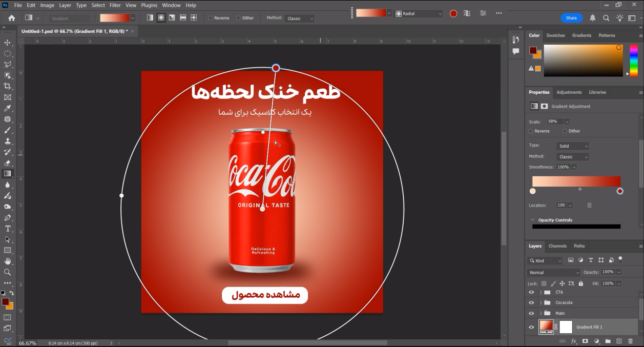Choose Reflected Gradient style icon

pyautogui.click(x=183, y=17)
